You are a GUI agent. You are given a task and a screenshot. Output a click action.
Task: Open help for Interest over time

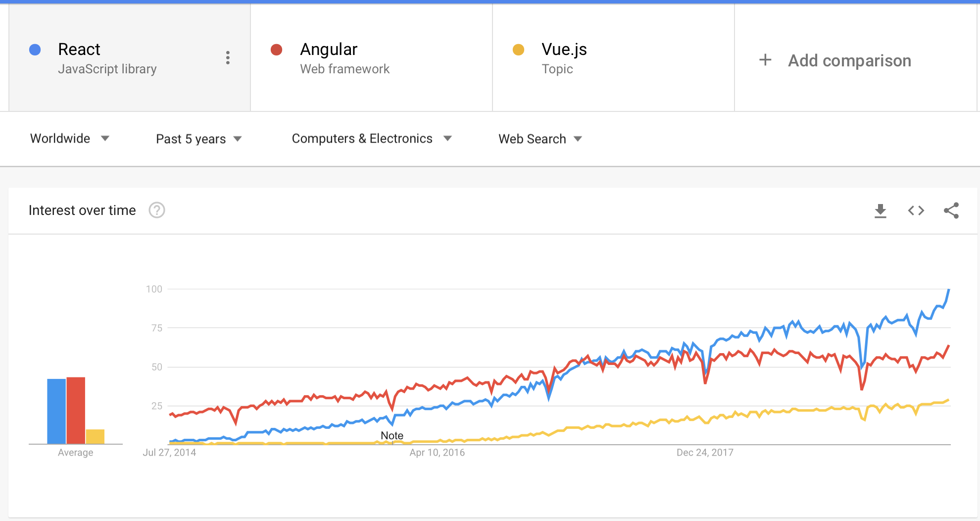pos(157,210)
